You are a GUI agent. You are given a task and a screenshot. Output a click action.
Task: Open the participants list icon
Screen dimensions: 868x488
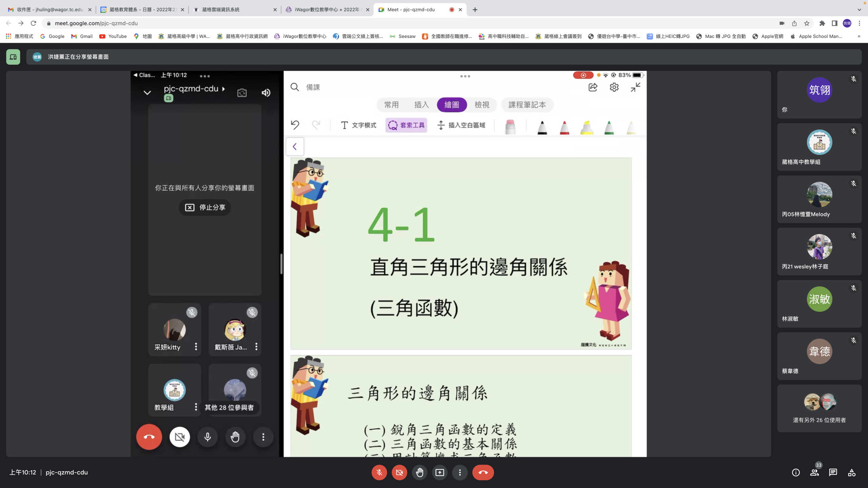tap(814, 472)
